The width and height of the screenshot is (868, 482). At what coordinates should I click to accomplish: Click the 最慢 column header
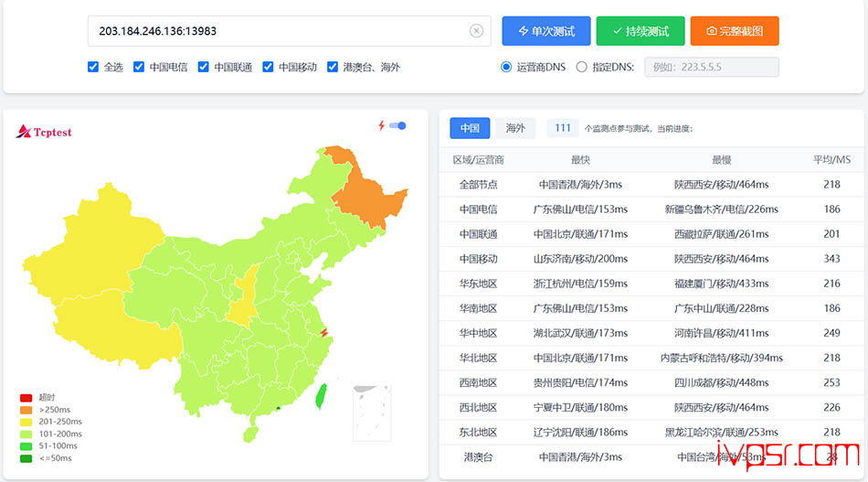(x=721, y=160)
